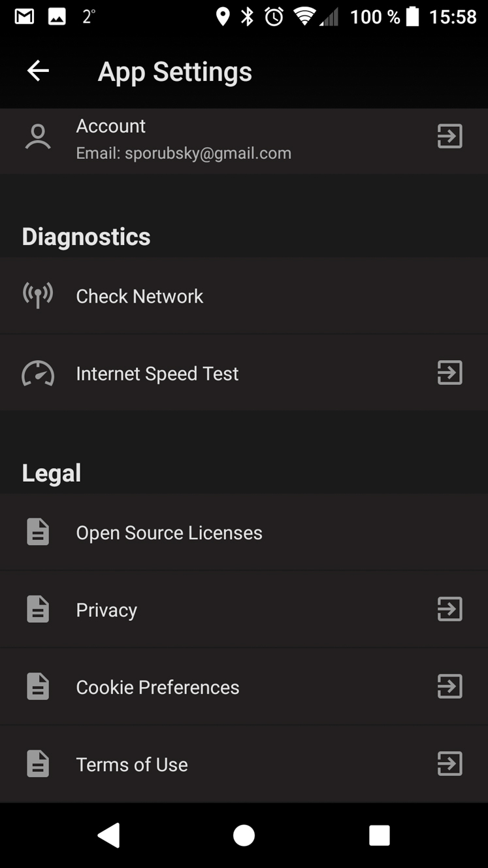Tap the Android Back triangle button

point(108,835)
